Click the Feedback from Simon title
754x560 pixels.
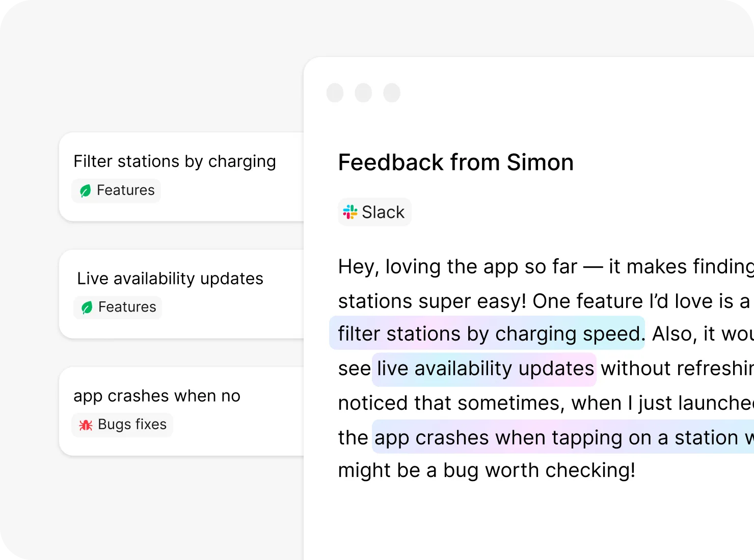point(456,162)
